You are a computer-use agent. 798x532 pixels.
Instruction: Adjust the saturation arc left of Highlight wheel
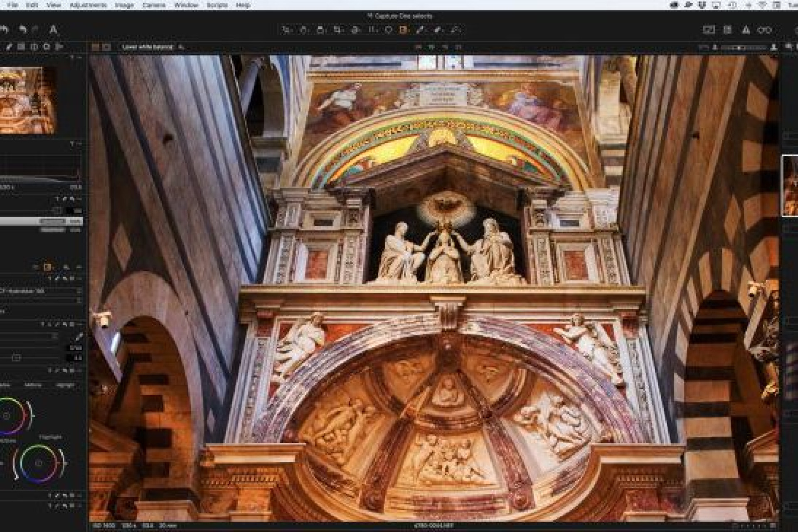[15, 464]
